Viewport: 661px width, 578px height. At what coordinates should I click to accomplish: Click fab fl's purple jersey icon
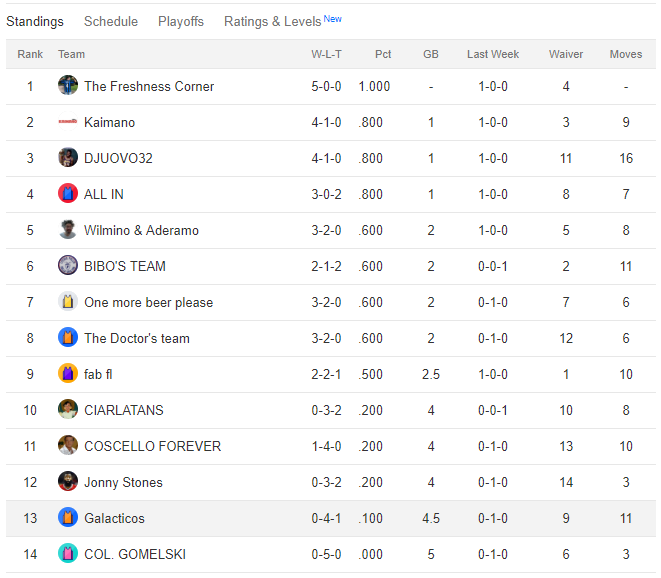tap(68, 374)
